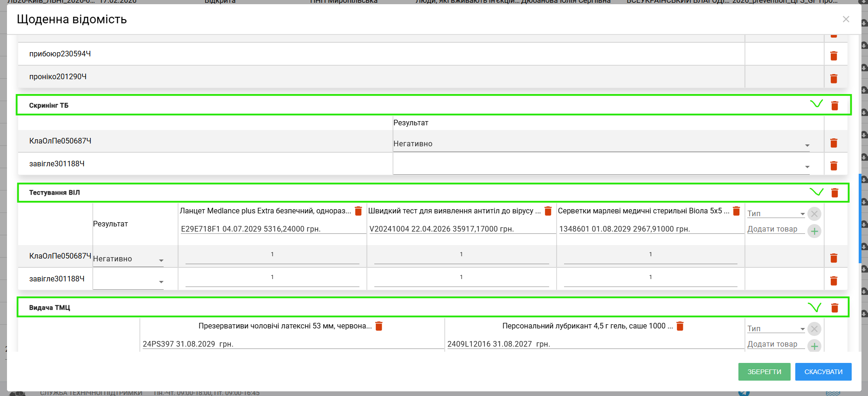Click the ЗБЕРЕГТИ button
The image size is (868, 396).
pyautogui.click(x=764, y=372)
